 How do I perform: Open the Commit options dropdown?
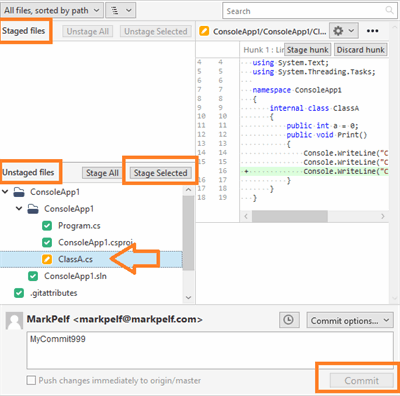click(350, 321)
